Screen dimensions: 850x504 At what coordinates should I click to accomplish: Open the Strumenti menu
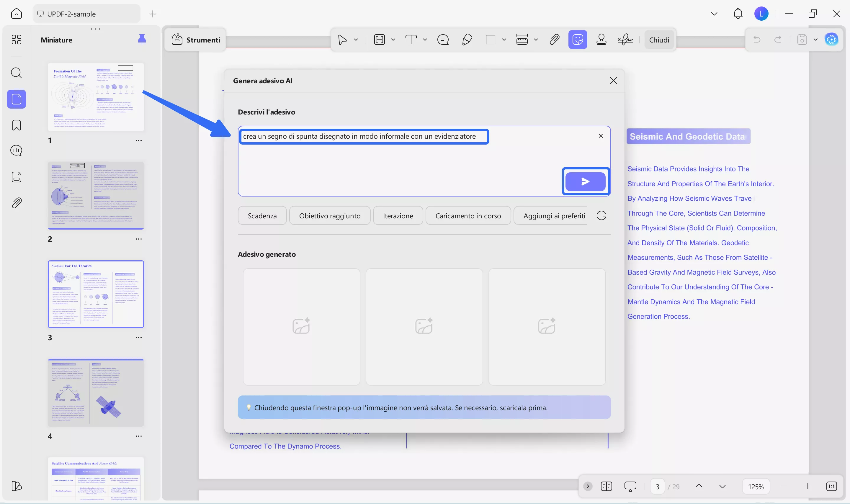pos(196,40)
